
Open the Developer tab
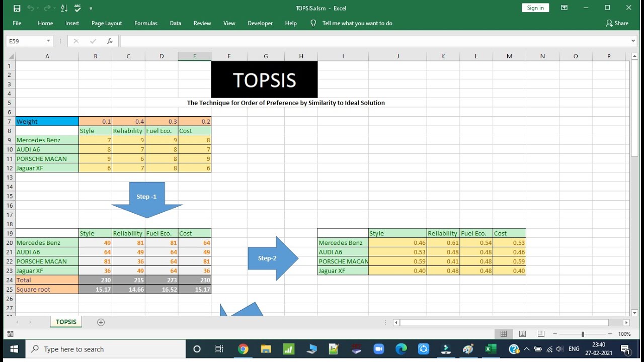260,23
